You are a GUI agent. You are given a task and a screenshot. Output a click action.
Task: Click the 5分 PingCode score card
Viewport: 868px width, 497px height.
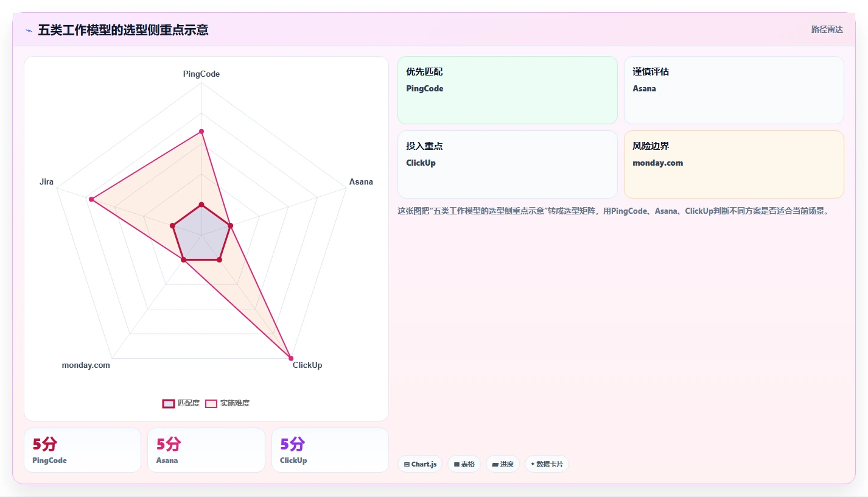(x=82, y=450)
